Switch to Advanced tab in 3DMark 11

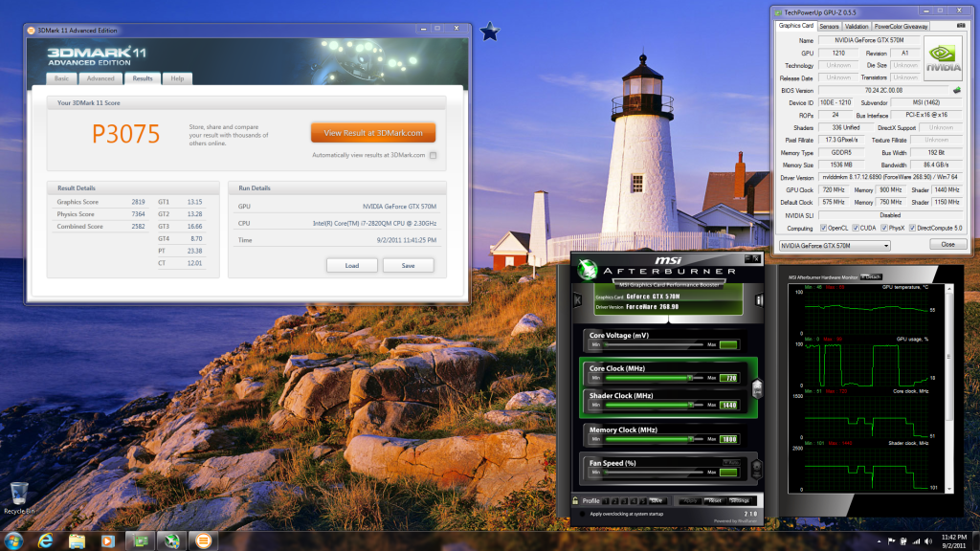(100, 78)
